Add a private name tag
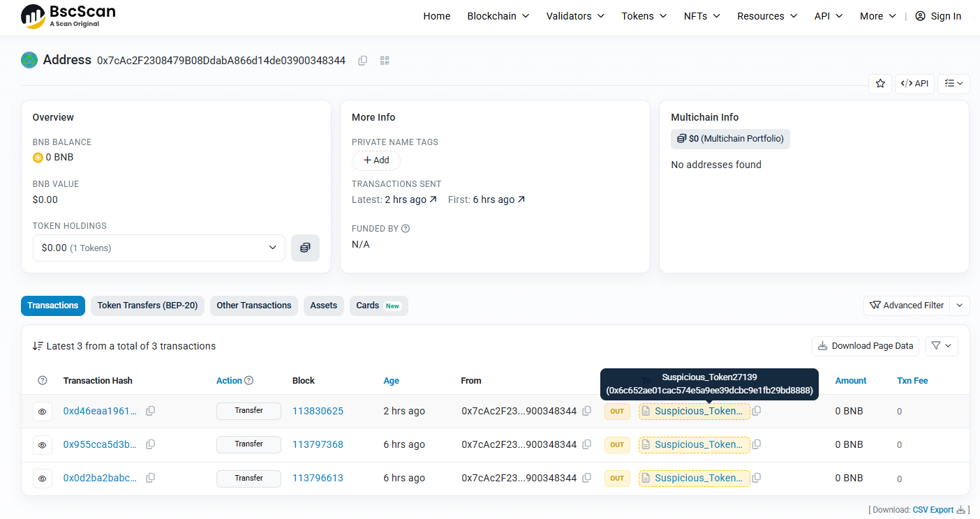The image size is (980, 519). 376,160
